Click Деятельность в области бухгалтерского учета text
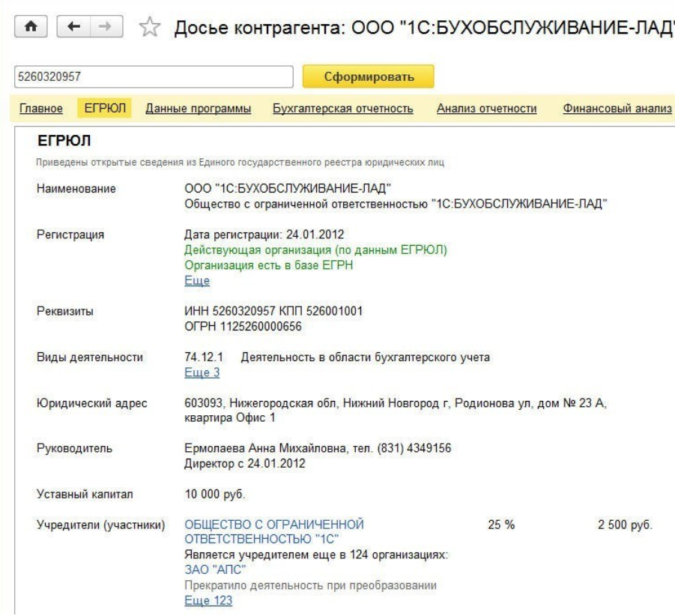The image size is (675, 616). [366, 357]
